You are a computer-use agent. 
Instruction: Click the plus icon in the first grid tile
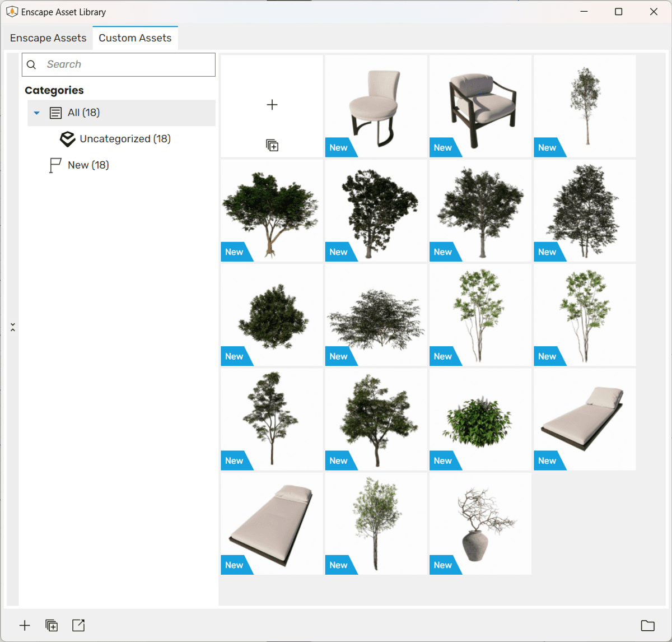[x=272, y=105]
